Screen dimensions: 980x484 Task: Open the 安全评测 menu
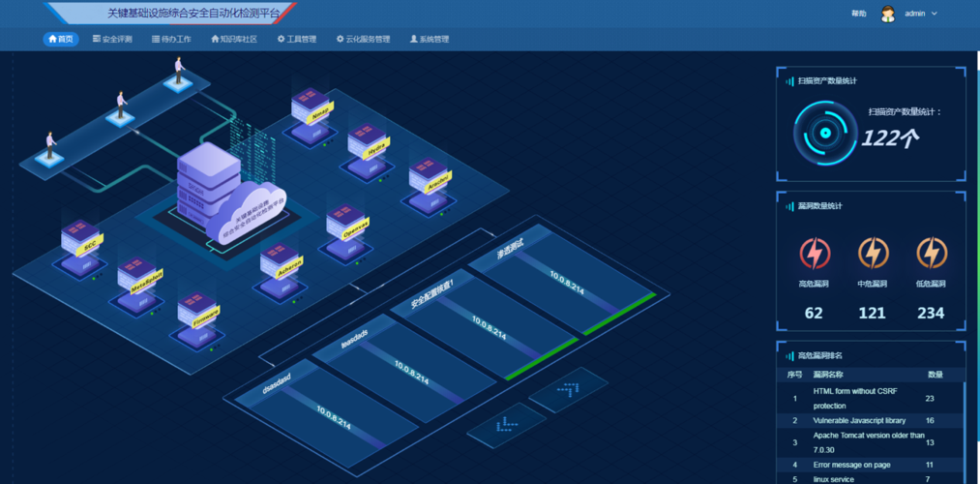click(x=112, y=39)
